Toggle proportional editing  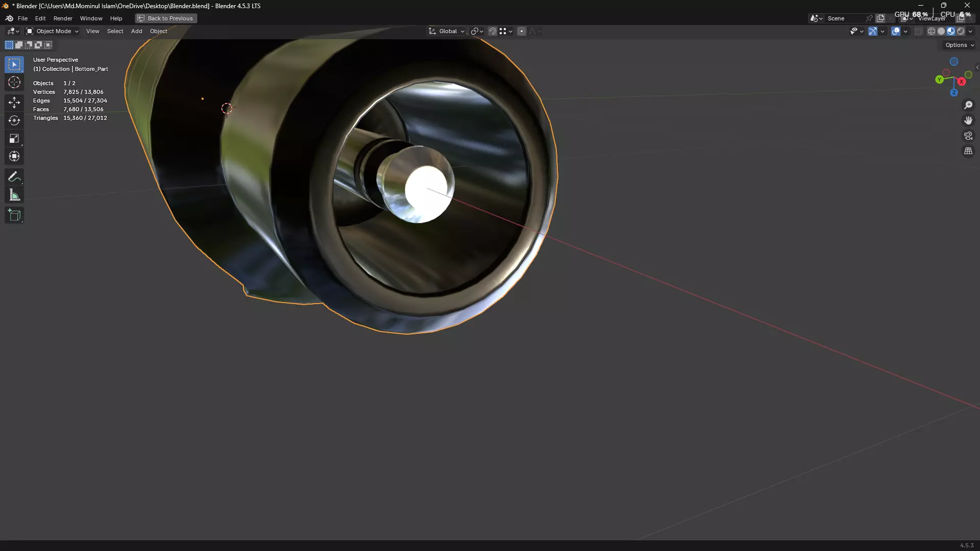pos(521,31)
